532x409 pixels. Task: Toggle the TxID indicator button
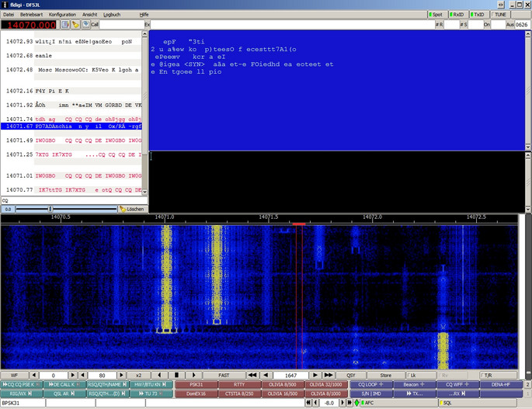pyautogui.click(x=478, y=15)
